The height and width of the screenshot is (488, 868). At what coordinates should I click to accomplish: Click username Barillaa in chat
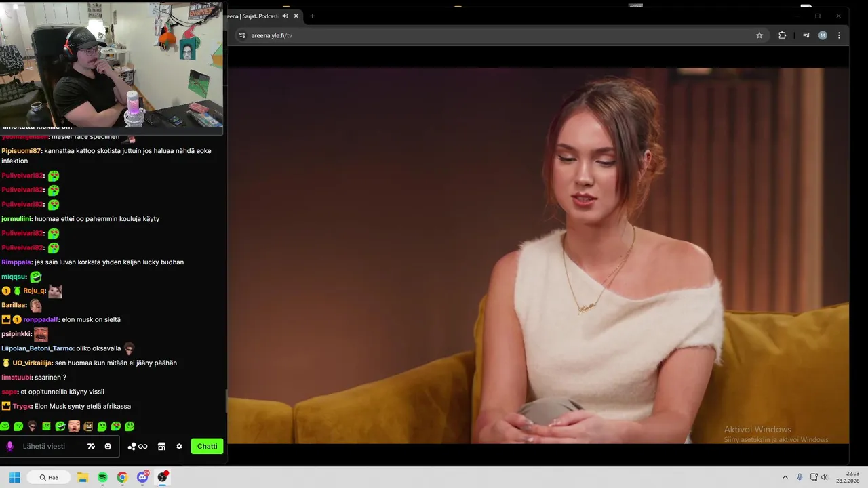point(14,305)
